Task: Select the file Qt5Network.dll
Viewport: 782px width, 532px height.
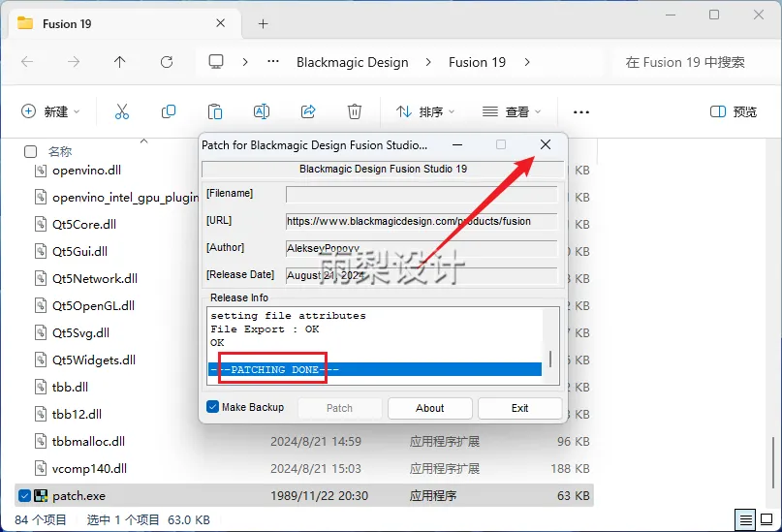Action: coord(95,279)
